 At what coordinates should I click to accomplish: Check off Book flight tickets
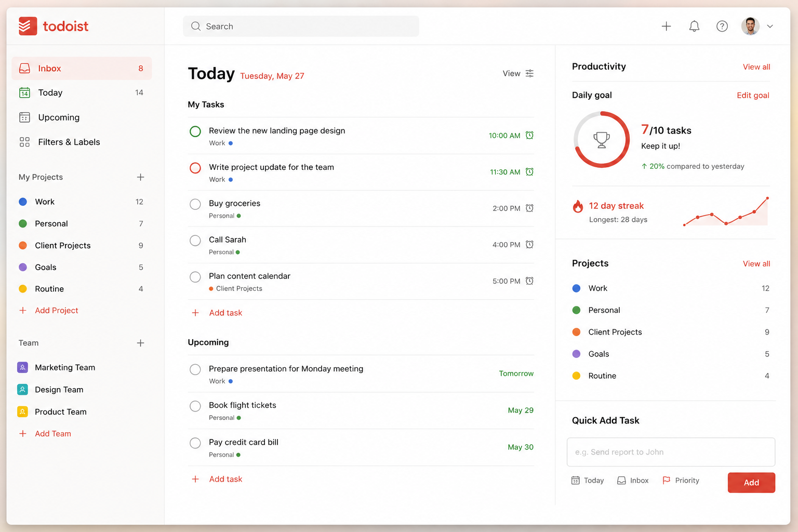click(x=195, y=406)
